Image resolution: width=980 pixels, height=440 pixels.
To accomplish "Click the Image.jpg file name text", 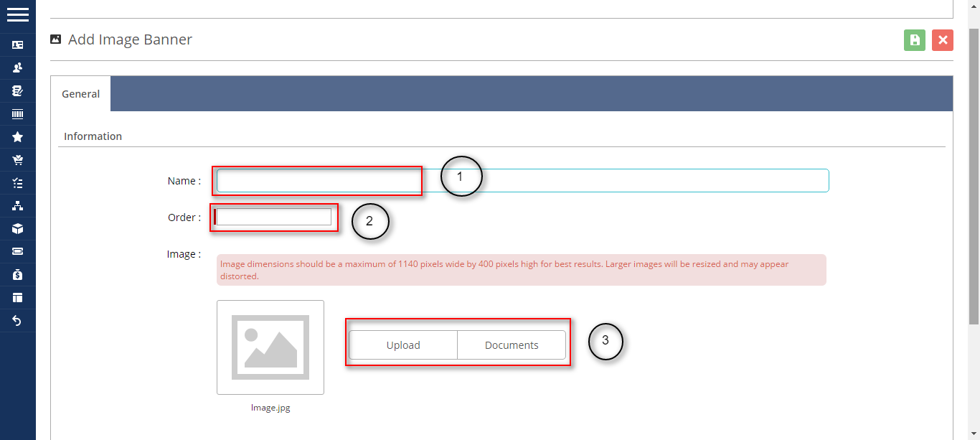I will (x=270, y=408).
